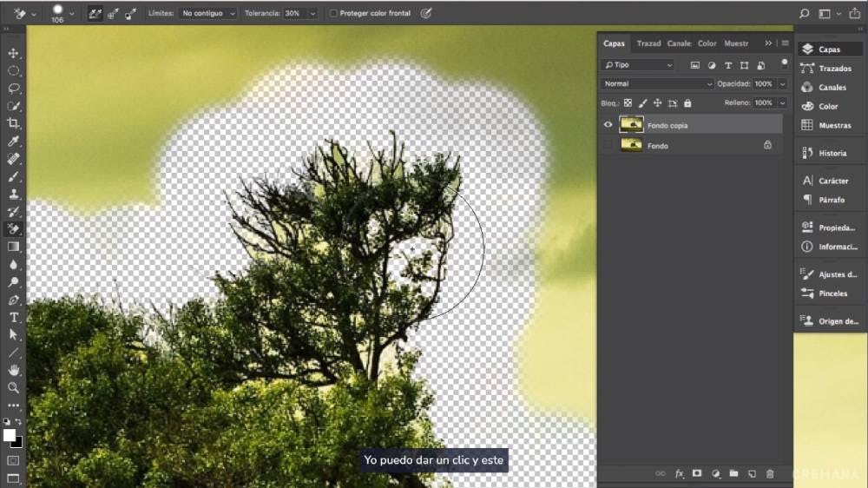Select the Zoom tool in toolbar
This screenshot has width=868, height=488.
(14, 387)
